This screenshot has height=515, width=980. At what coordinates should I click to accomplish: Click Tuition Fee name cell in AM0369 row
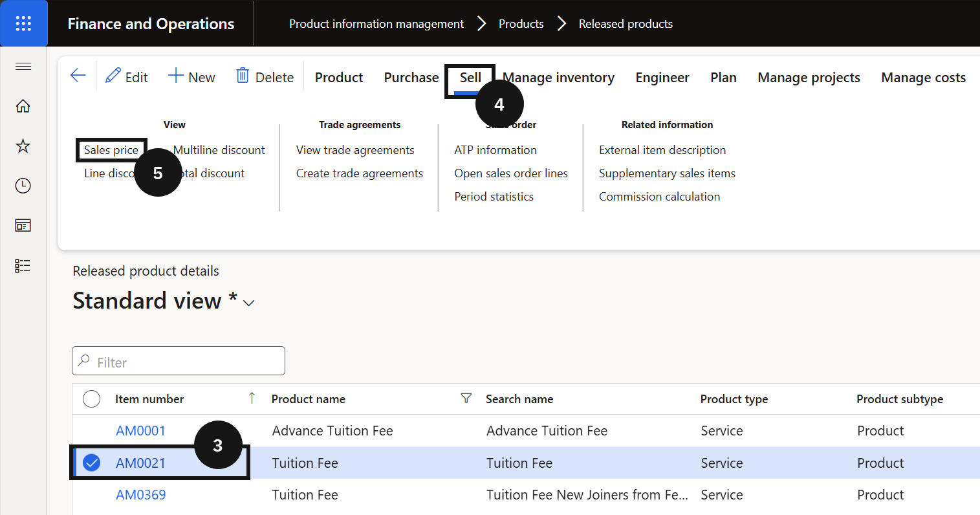[305, 495]
